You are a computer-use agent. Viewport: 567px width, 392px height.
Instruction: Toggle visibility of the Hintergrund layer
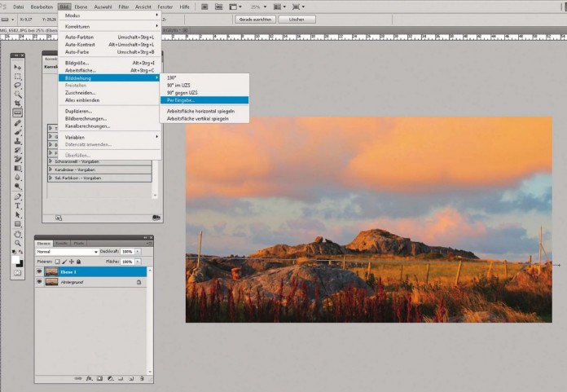coord(39,281)
